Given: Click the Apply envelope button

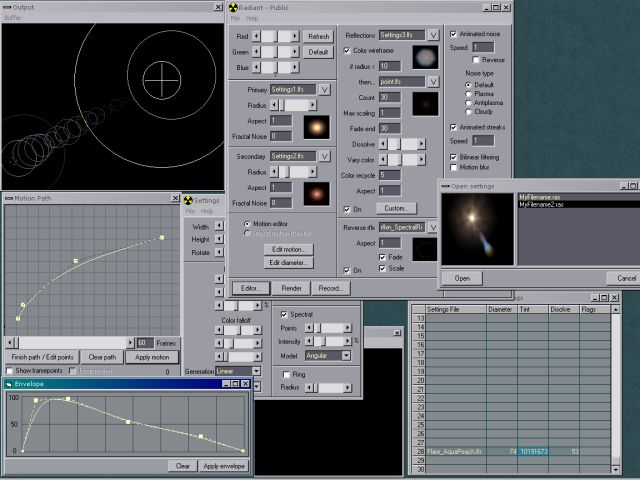Looking at the screenshot, I should (224, 466).
